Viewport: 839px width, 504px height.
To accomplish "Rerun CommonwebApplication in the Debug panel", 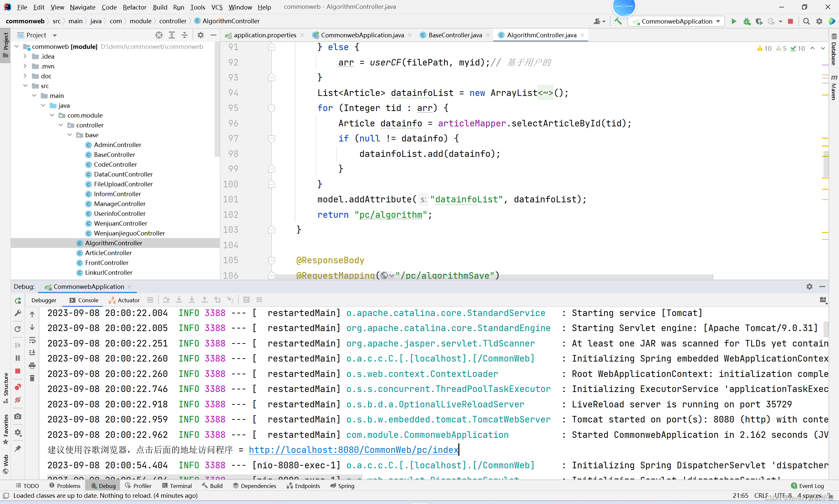I will (18, 300).
